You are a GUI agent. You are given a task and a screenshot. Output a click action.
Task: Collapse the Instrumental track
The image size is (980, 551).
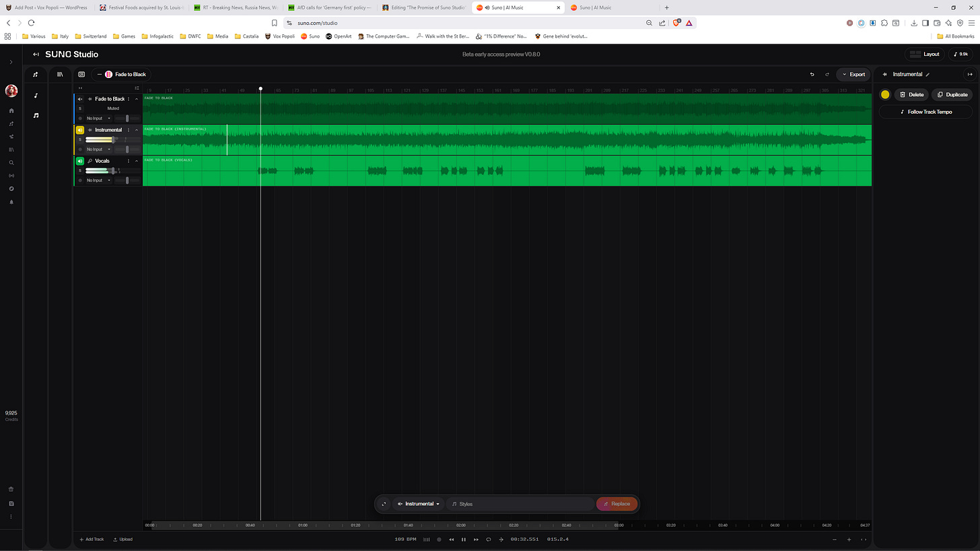click(137, 130)
